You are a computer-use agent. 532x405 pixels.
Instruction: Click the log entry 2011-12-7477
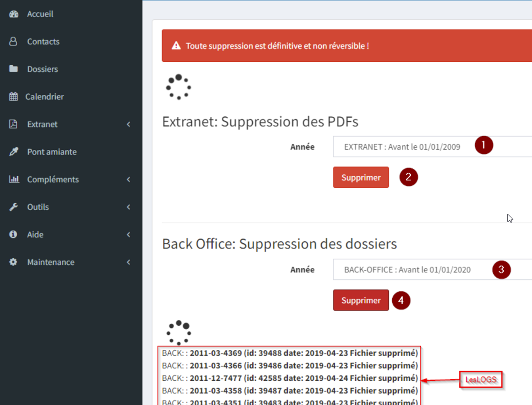289,378
